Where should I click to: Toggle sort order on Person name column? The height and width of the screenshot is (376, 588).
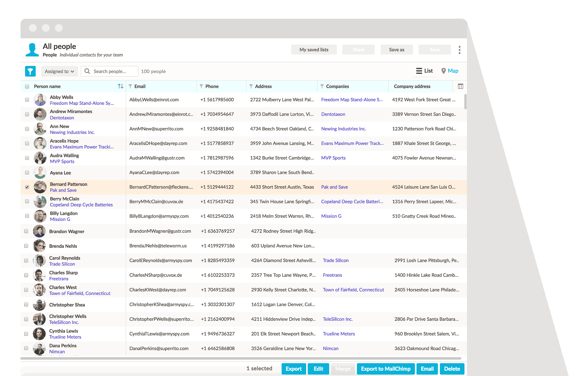pyautogui.click(x=121, y=86)
